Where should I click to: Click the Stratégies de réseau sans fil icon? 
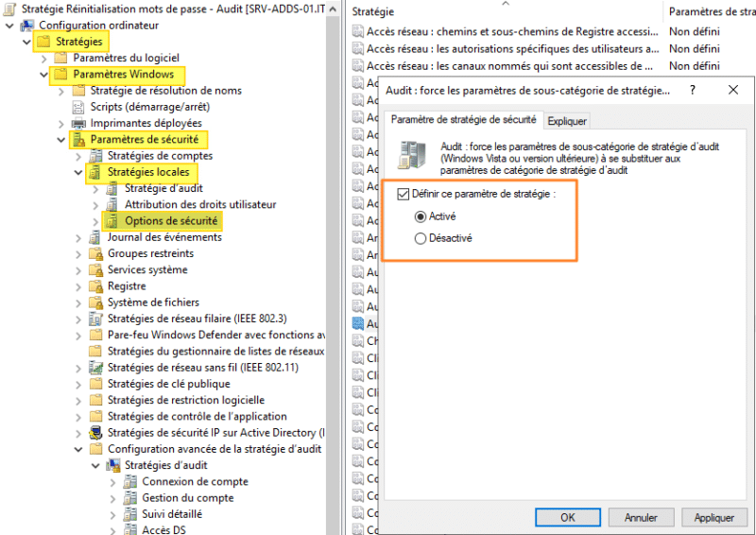point(95,368)
